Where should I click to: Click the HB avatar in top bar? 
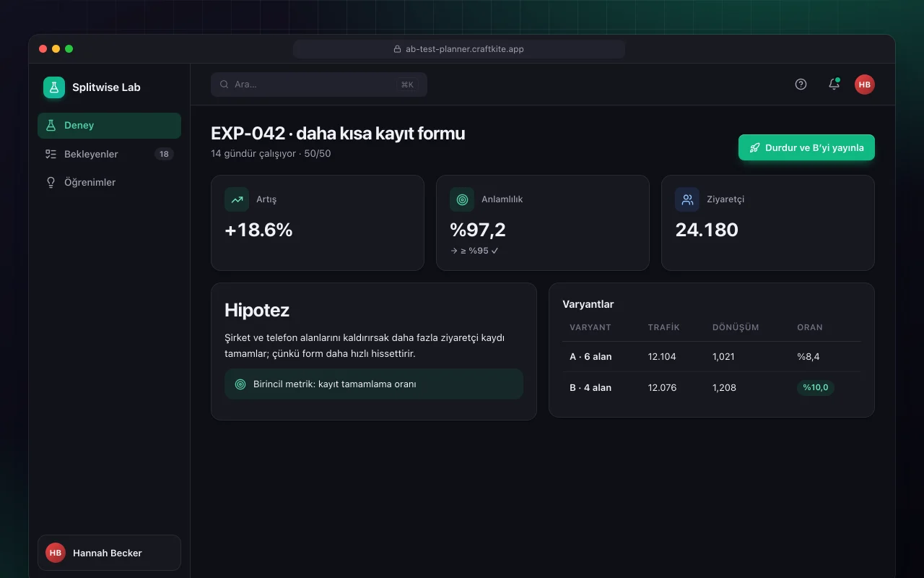[x=865, y=85]
